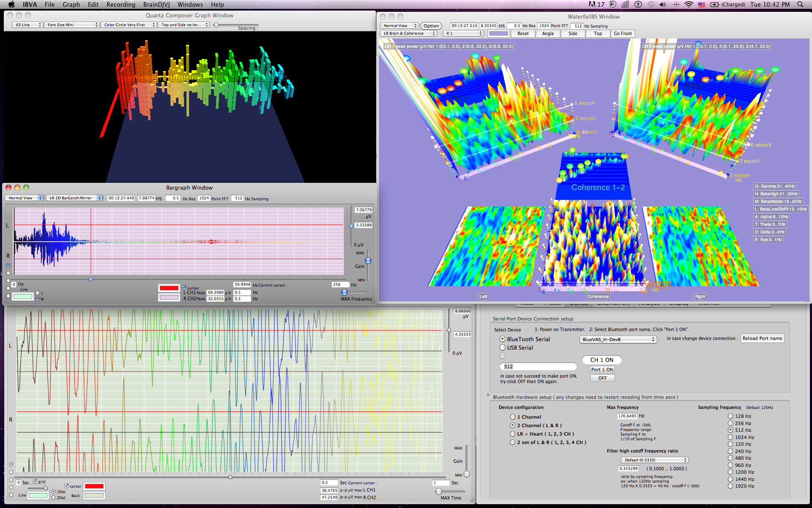This screenshot has height=508, width=812.
Task: Open the Wacom/eye status icon in menu bar
Action: (613, 5)
